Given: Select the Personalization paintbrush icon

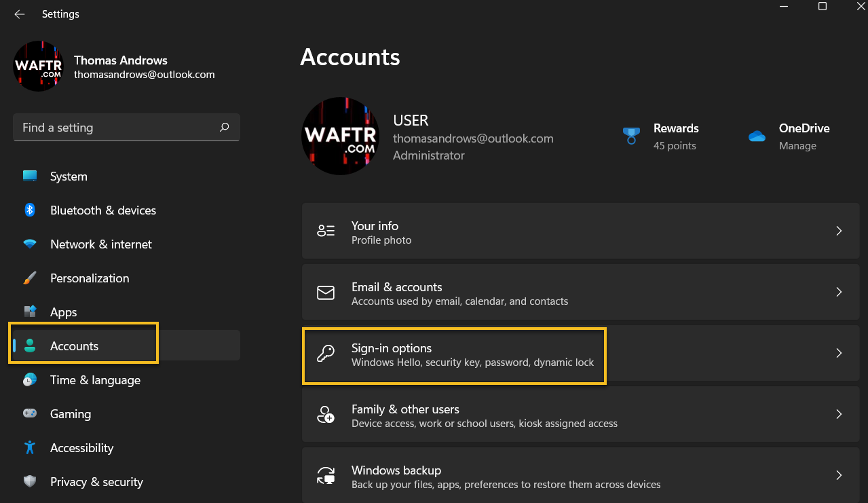Looking at the screenshot, I should pos(30,278).
